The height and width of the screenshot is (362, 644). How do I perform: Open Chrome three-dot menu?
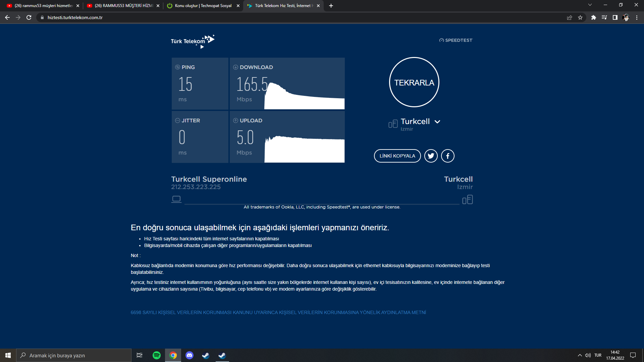tap(637, 17)
